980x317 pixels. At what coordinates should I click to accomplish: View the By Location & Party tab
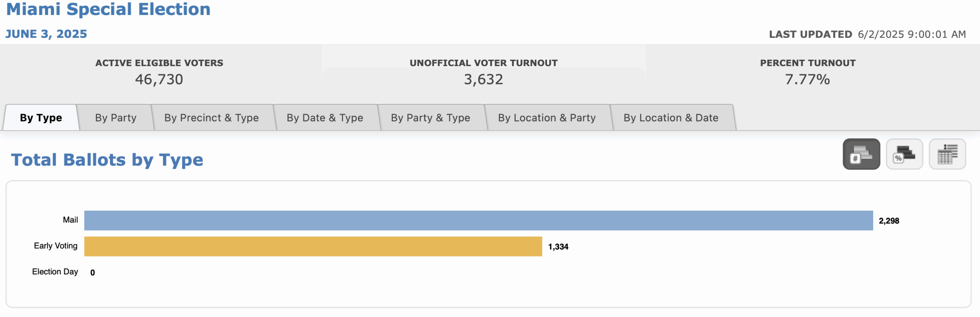point(547,118)
